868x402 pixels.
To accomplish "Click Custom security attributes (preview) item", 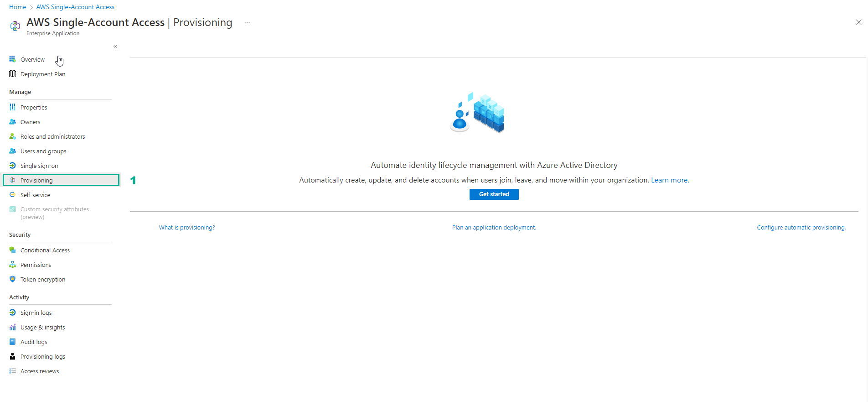I will (55, 213).
